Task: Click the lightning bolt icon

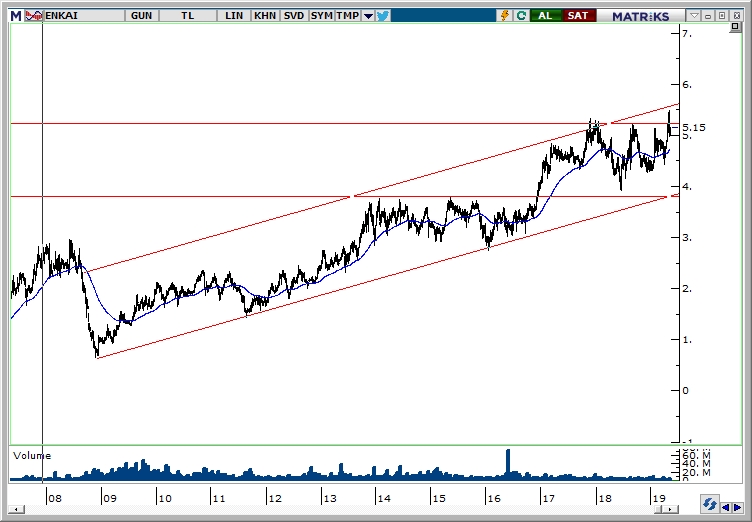Action: coord(505,16)
